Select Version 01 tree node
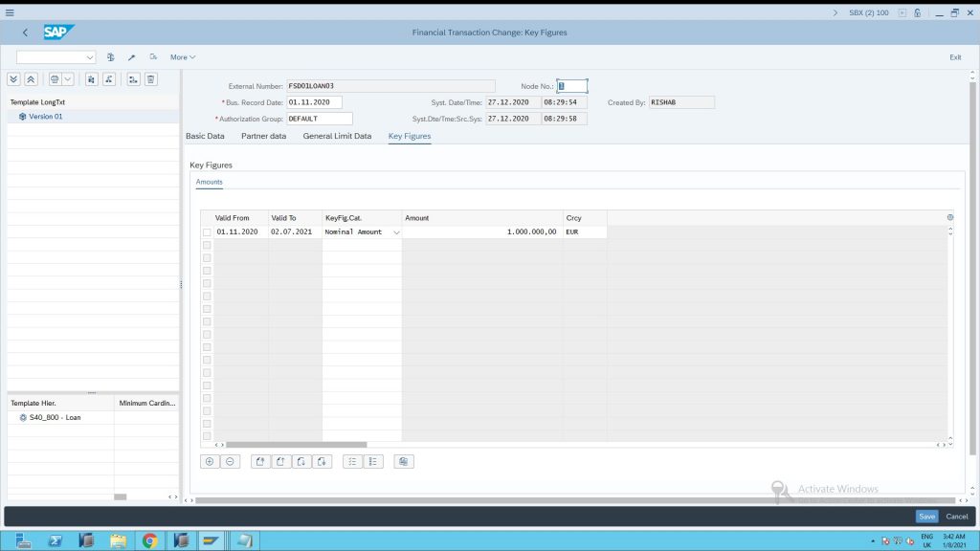The width and height of the screenshot is (980, 551). tap(45, 116)
